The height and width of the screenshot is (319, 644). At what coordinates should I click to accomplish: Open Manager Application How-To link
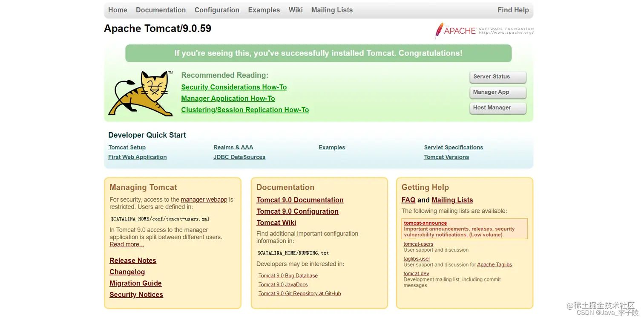point(228,99)
